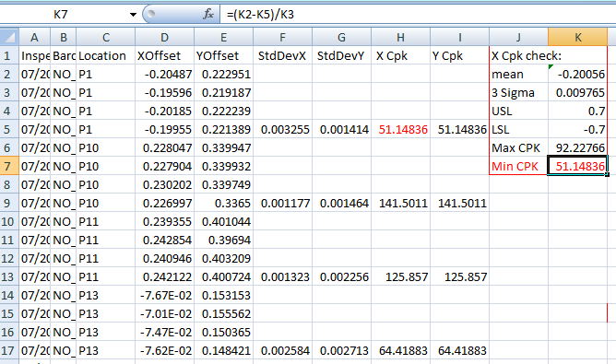Click the Y Cpk header cell
This screenshot has height=364, width=616.
[x=459, y=56]
